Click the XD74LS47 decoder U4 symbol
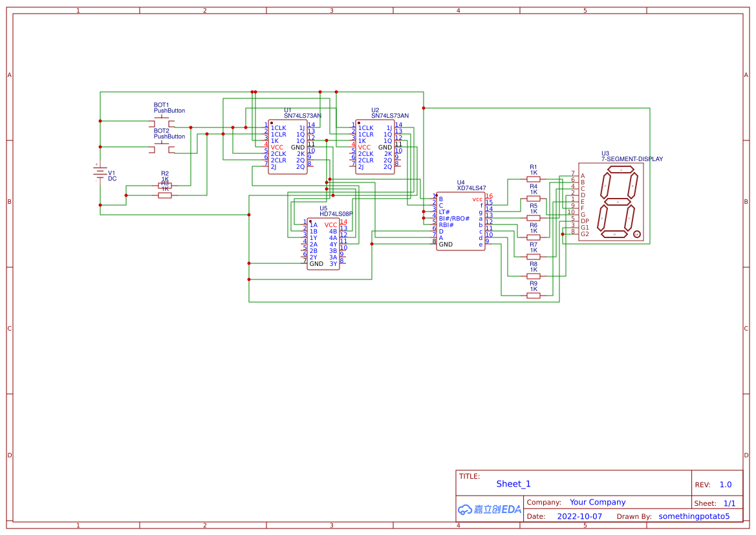The image size is (756, 535). (x=459, y=220)
